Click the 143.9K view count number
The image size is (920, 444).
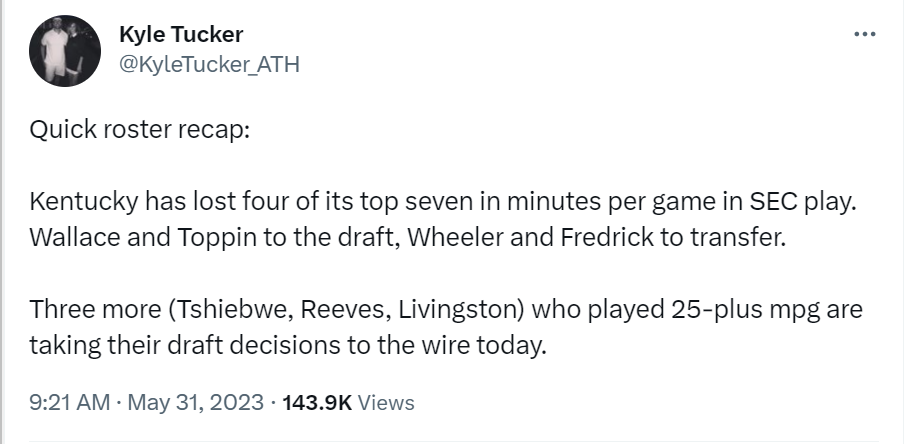317,403
